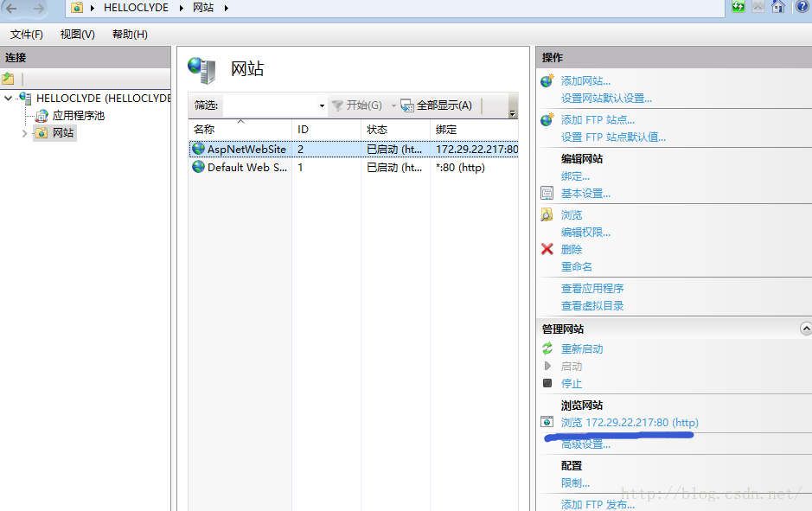Image resolution: width=812 pixels, height=511 pixels.
Task: Open help with the question mark icon
Action: point(803,7)
